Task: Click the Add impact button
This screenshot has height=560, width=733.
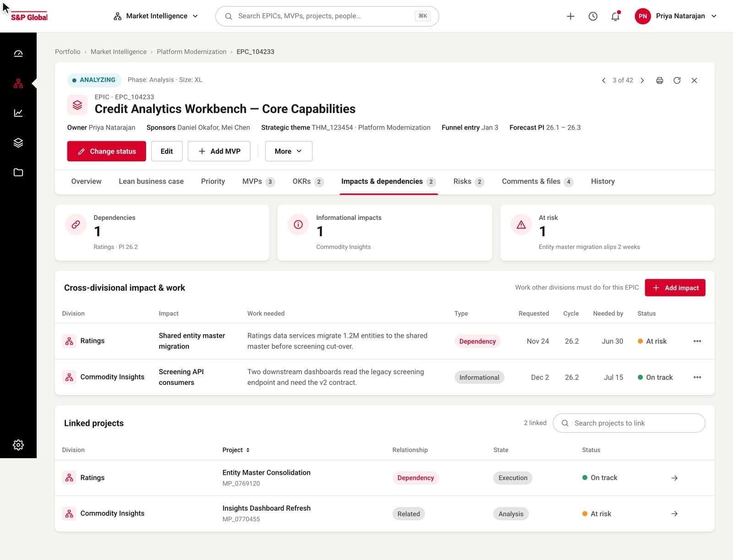Action: tap(675, 288)
